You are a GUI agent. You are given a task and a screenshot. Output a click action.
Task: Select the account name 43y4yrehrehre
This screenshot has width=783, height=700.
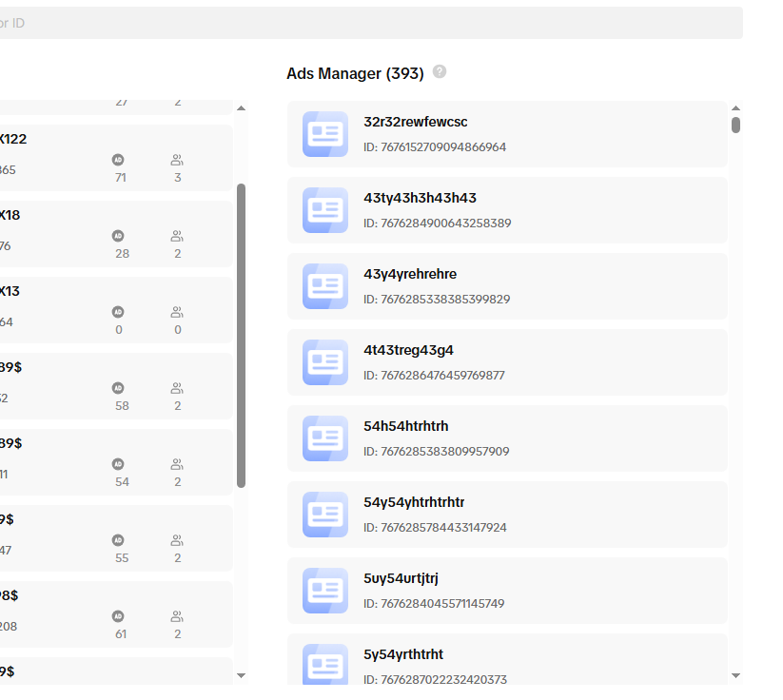[x=410, y=274]
